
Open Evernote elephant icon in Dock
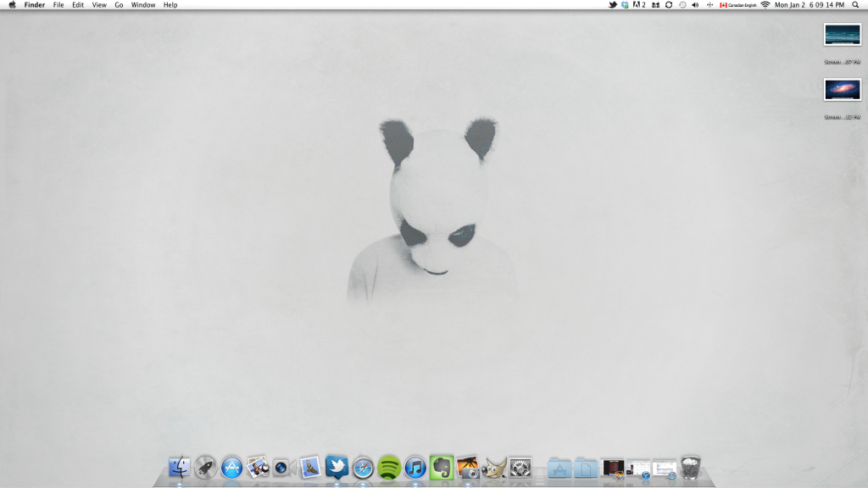pyautogui.click(x=441, y=467)
